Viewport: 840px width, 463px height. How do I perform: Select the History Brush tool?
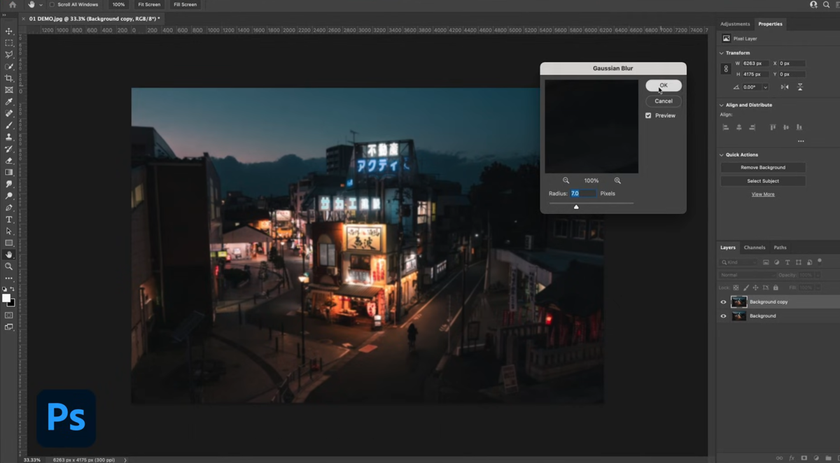[x=9, y=149]
